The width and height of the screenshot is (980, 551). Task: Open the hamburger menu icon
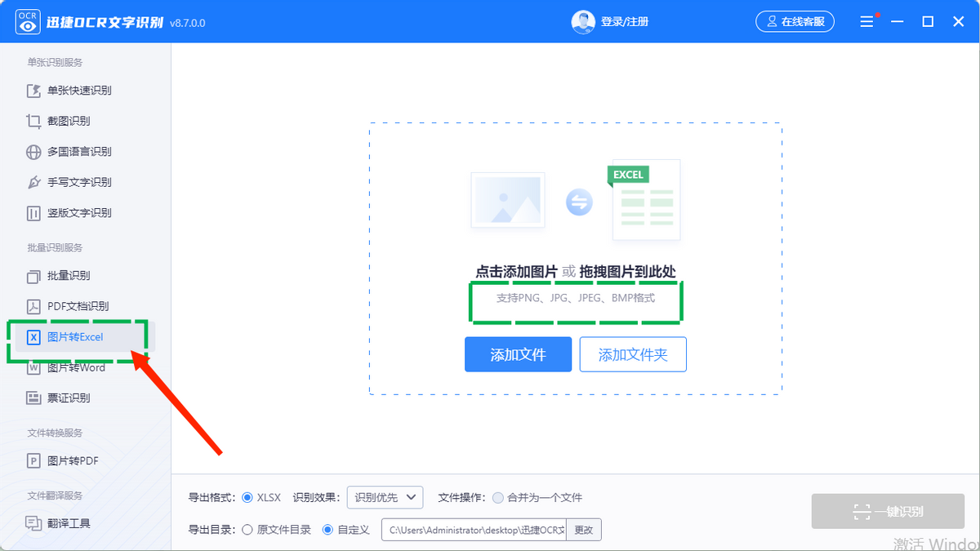[867, 22]
